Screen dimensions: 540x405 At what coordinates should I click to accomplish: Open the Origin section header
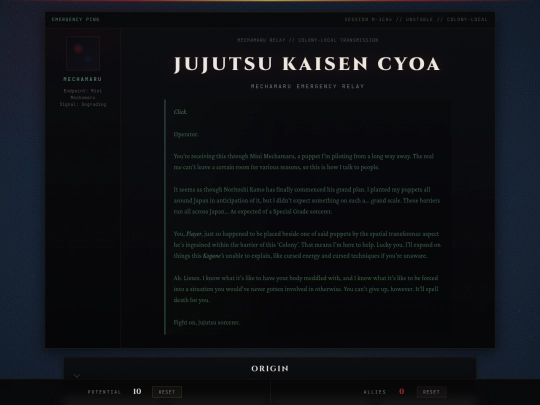pos(270,368)
